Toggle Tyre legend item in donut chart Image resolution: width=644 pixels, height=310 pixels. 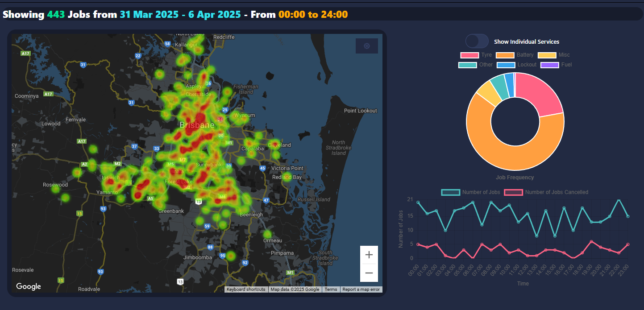(476, 55)
